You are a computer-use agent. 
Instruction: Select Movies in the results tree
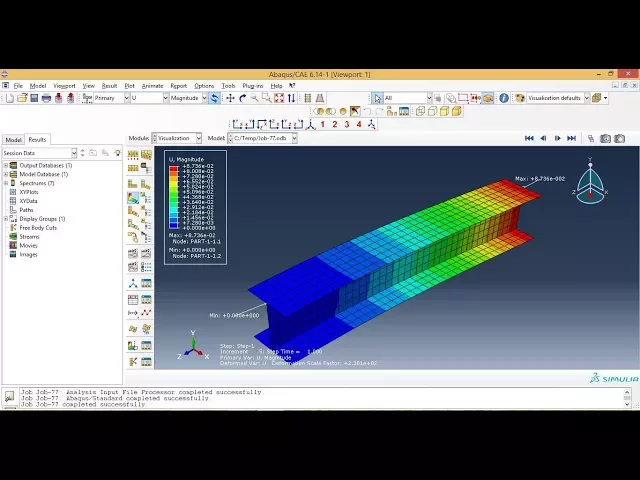coord(28,245)
